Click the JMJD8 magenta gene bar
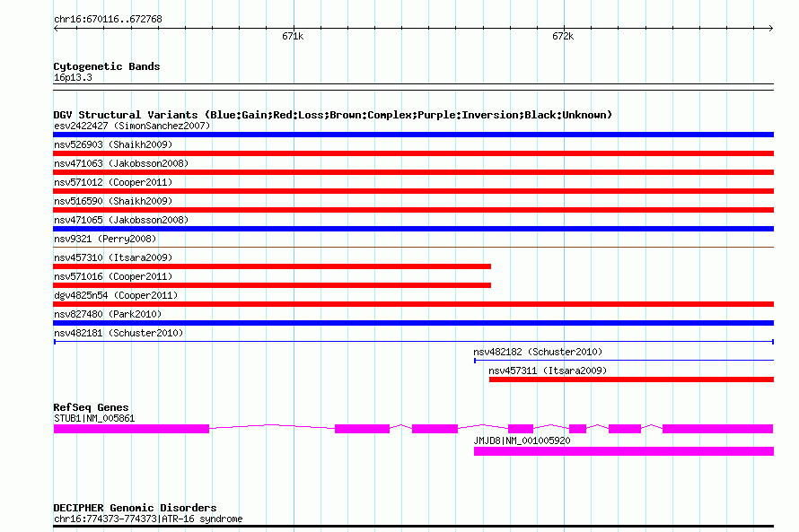 pos(624,451)
